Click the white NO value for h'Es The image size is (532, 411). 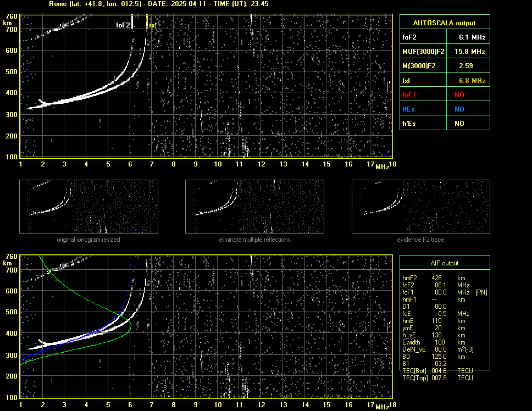click(459, 124)
